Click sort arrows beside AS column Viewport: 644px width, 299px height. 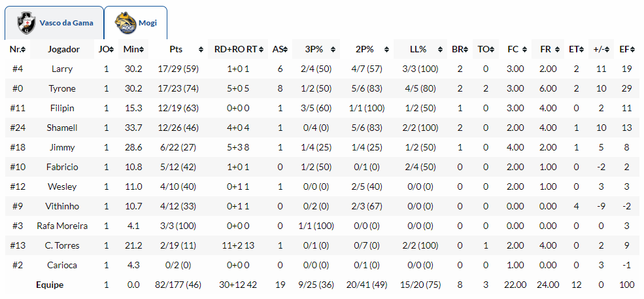pos(286,50)
